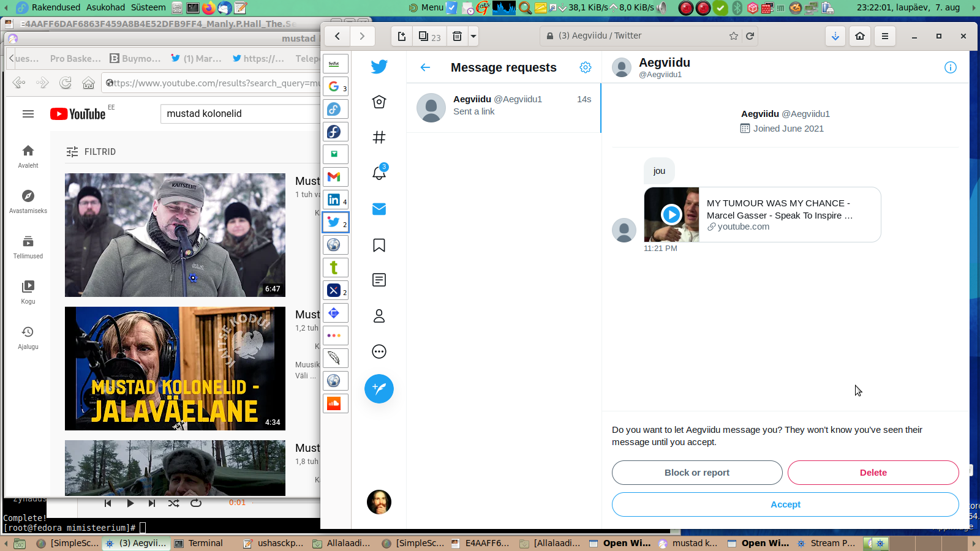Open message requests settings gear
Image resolution: width=980 pixels, height=551 pixels.
coord(586,67)
